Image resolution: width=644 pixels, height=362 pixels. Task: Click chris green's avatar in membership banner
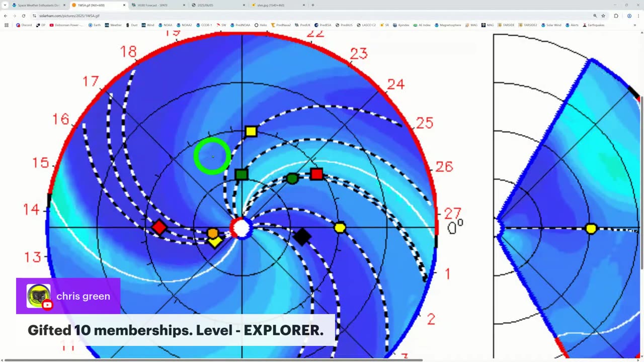38,296
